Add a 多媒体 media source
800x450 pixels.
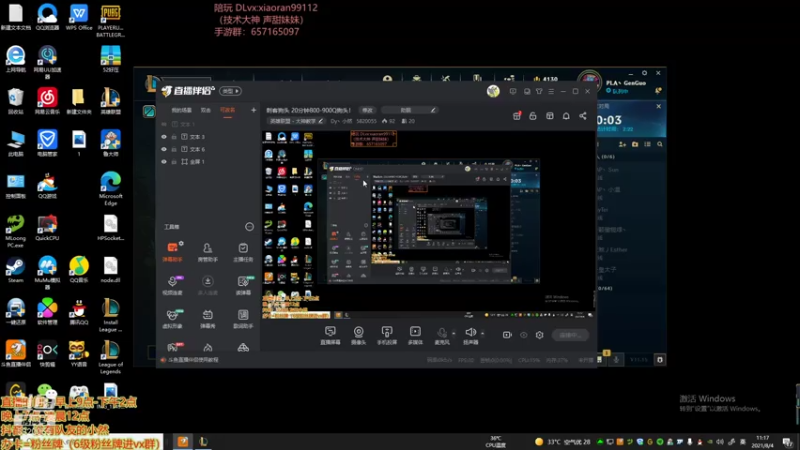tap(415, 335)
